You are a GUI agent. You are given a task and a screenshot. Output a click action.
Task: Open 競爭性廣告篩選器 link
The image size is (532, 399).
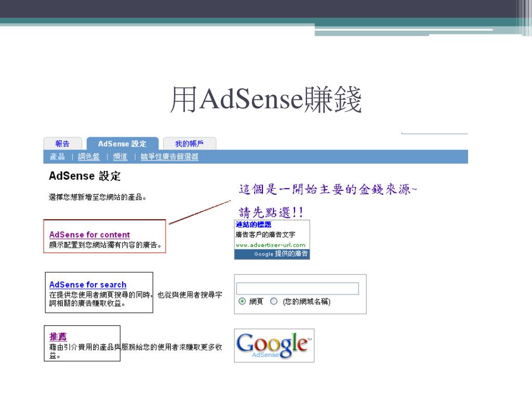[169, 157]
